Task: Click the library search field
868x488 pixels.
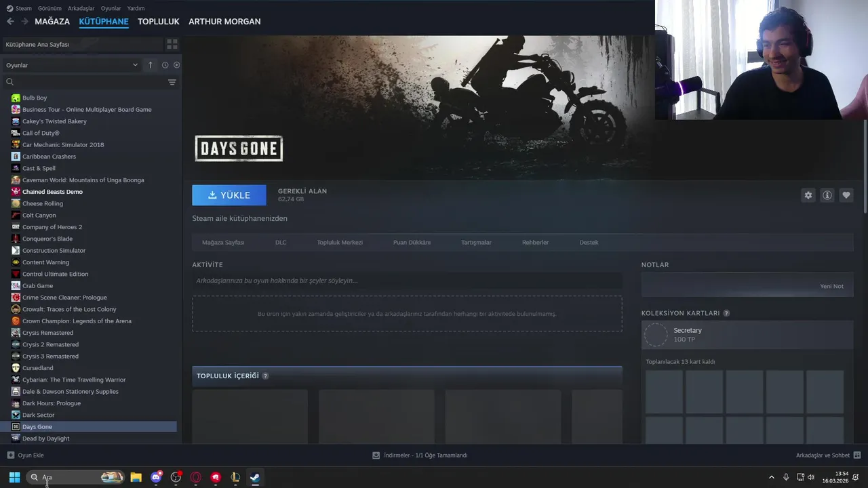Action: tap(85, 82)
